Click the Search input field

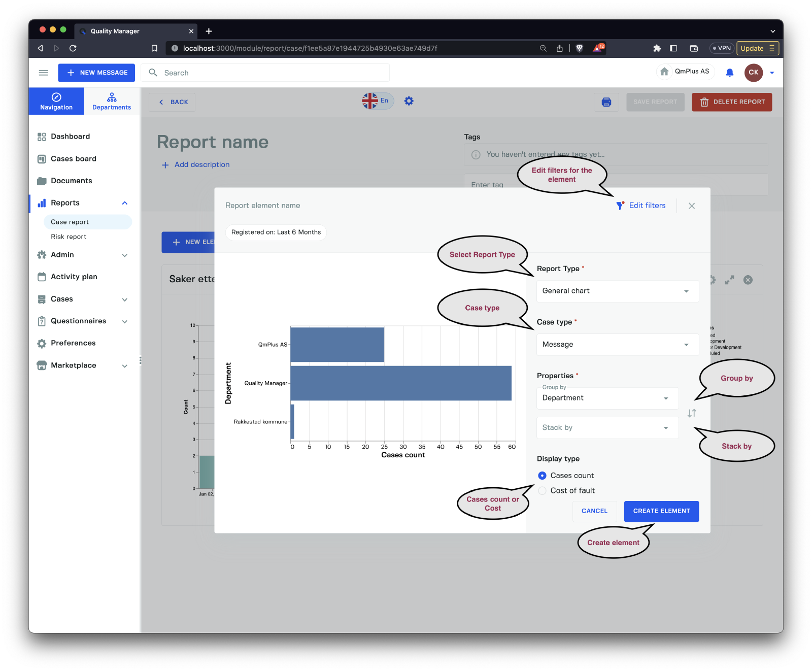pos(274,73)
